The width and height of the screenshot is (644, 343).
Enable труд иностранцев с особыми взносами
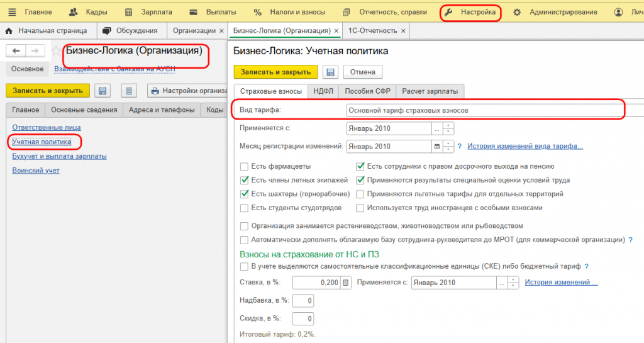click(360, 208)
